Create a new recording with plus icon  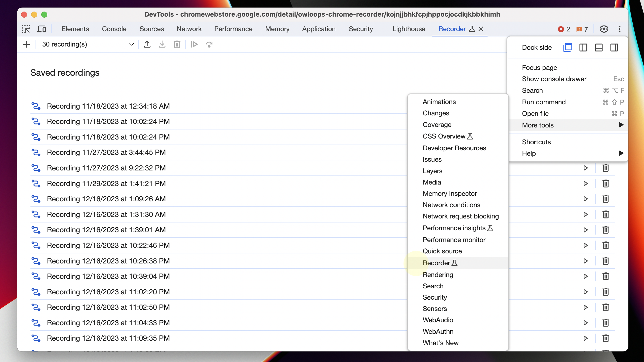pyautogui.click(x=26, y=44)
